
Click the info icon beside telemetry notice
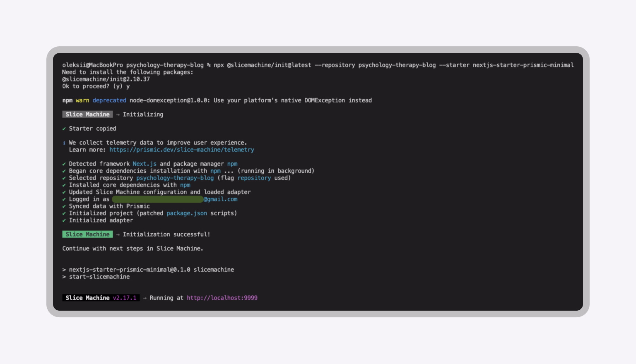[x=64, y=143]
